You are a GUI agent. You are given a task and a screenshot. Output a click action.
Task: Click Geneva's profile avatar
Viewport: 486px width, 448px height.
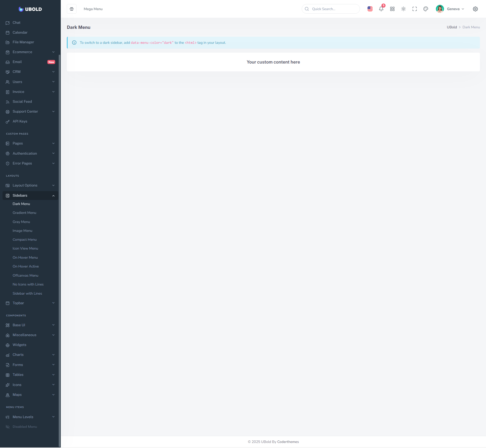coord(440,9)
